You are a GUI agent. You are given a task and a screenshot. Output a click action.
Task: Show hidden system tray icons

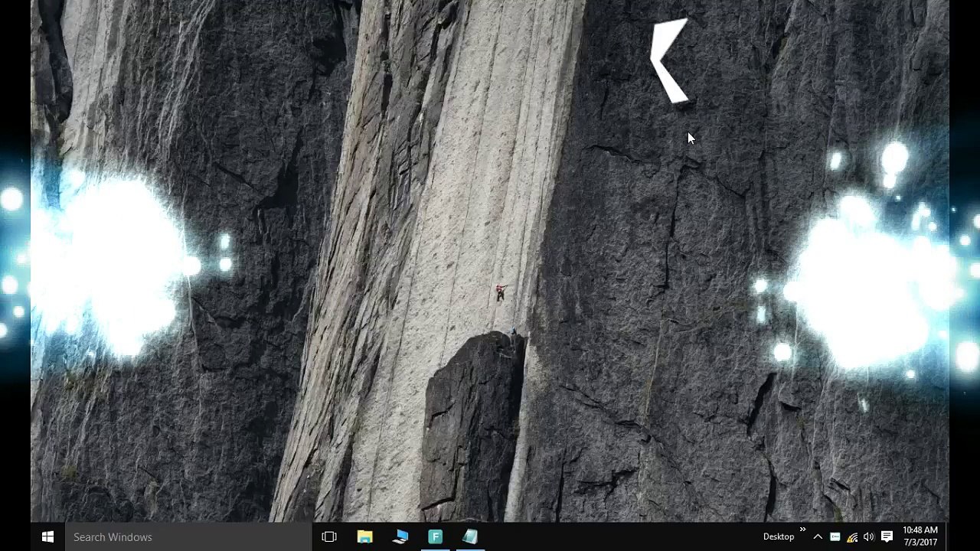818,536
